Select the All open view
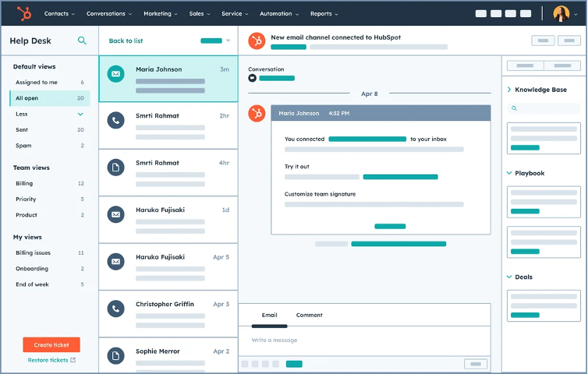Viewport: 588px width, 374px height. pyautogui.click(x=50, y=98)
